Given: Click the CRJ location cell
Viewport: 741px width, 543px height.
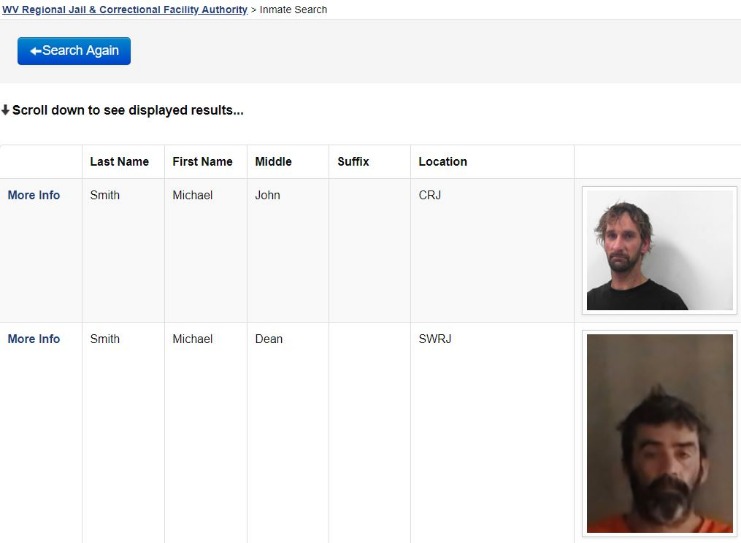Looking at the screenshot, I should coord(429,195).
